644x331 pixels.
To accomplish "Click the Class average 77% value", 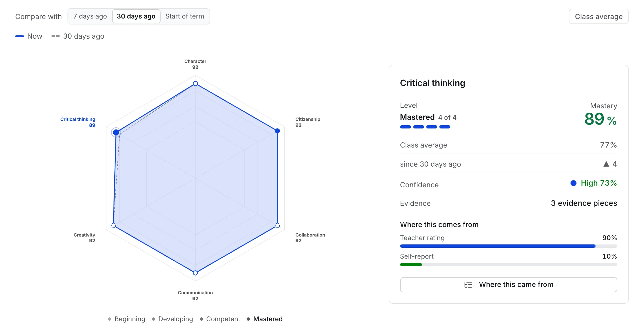I will [x=609, y=145].
